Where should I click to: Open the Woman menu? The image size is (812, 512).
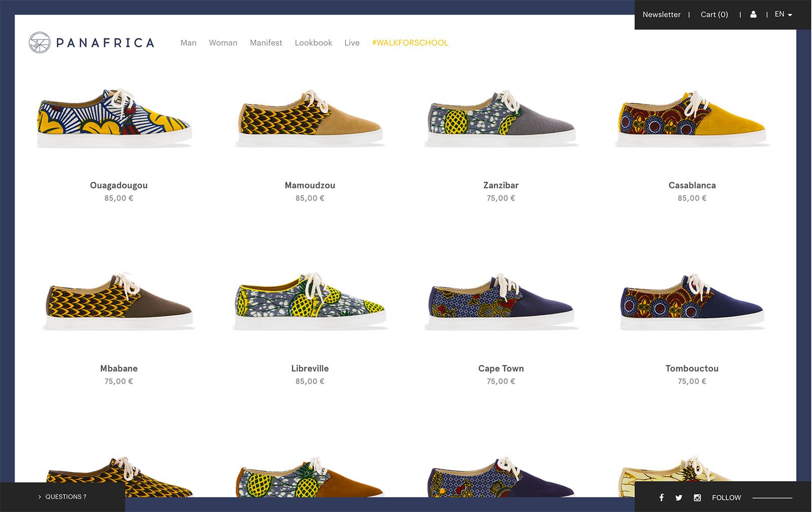pos(223,43)
